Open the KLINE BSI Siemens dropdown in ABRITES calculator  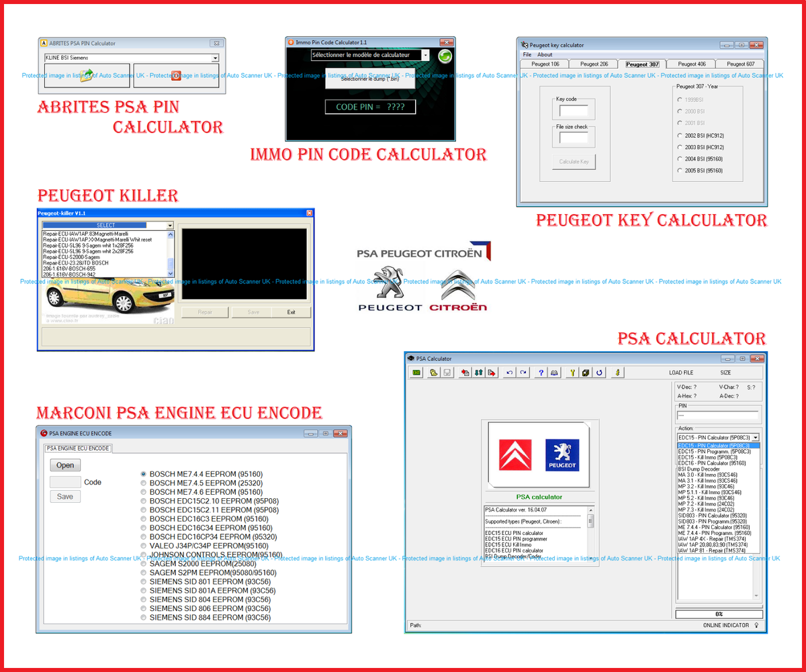(x=215, y=58)
